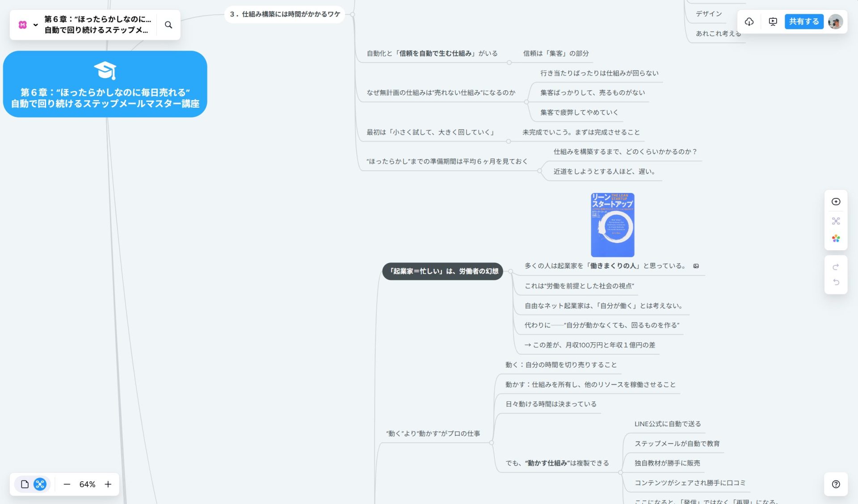Screen dimensions: 858x504
Task: Select 動くより動かすがプロの仕事 node
Action: (x=433, y=433)
